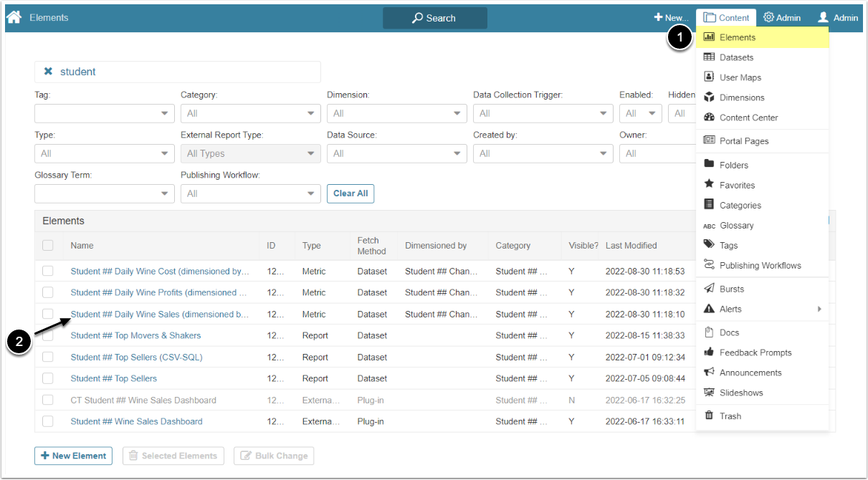Click the Folders icon in Content menu
This screenshot has height=480, width=868.
pos(709,165)
